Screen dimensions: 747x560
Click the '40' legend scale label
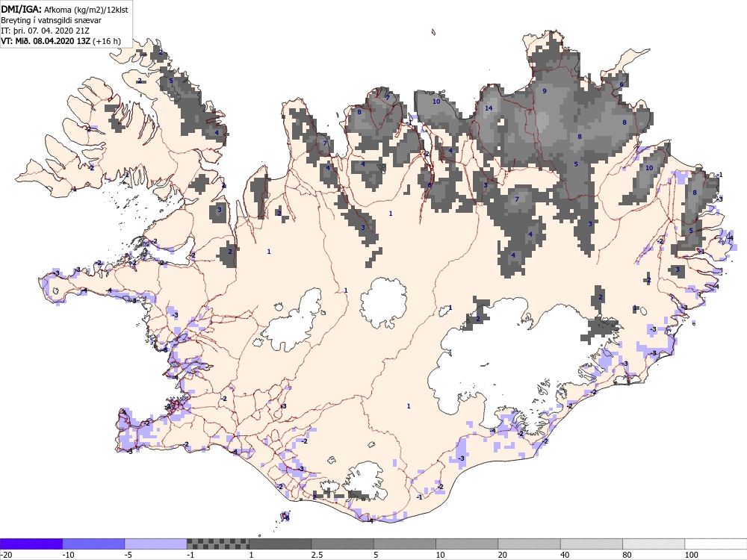pyautogui.click(x=565, y=555)
